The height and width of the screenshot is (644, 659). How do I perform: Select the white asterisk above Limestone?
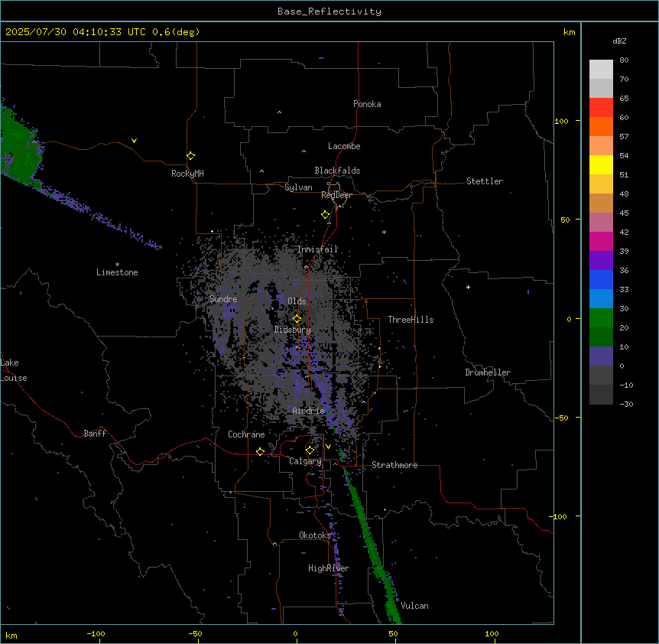117,265
